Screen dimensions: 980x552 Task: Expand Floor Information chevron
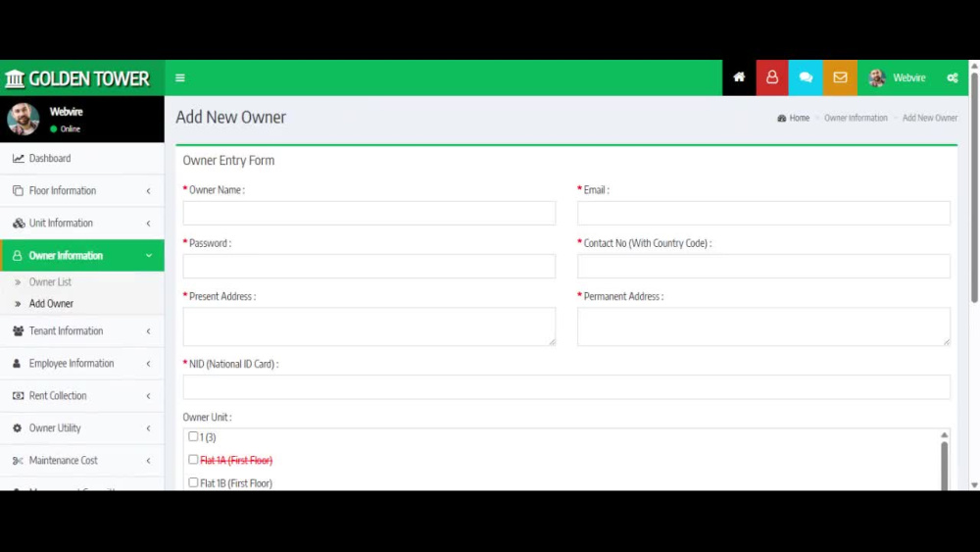(148, 190)
